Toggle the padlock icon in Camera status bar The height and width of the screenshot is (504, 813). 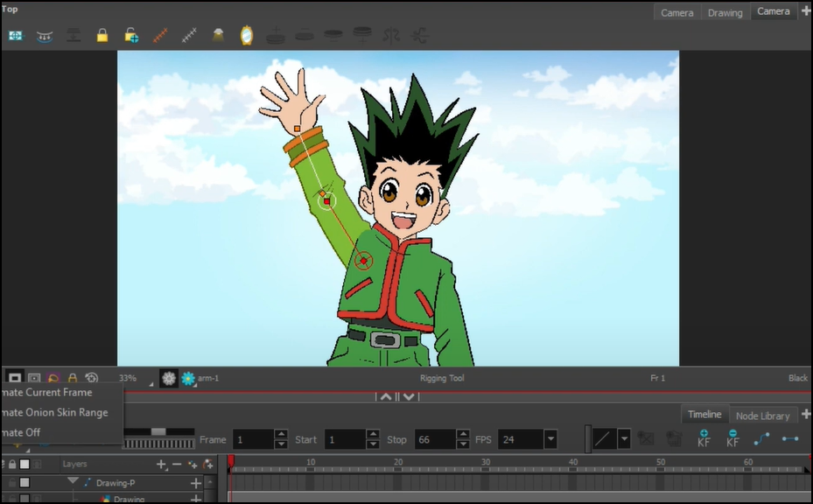(x=73, y=378)
